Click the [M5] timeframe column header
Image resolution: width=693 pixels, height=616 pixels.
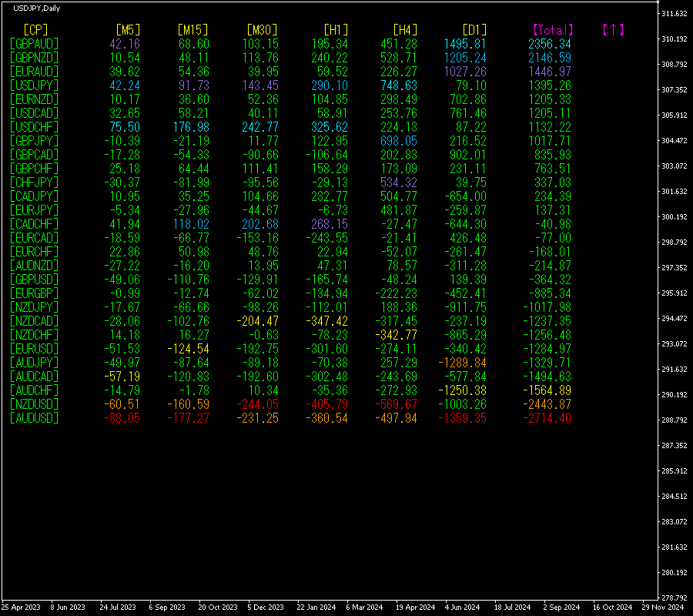pyautogui.click(x=128, y=30)
